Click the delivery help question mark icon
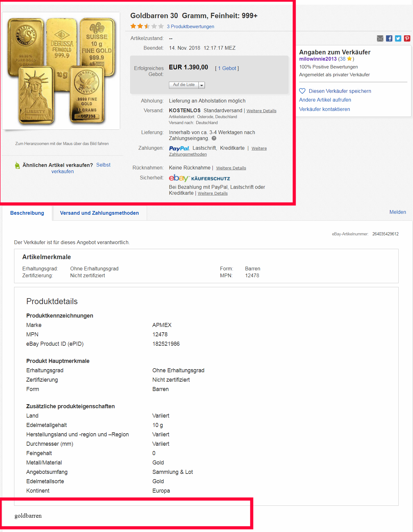 (x=214, y=138)
